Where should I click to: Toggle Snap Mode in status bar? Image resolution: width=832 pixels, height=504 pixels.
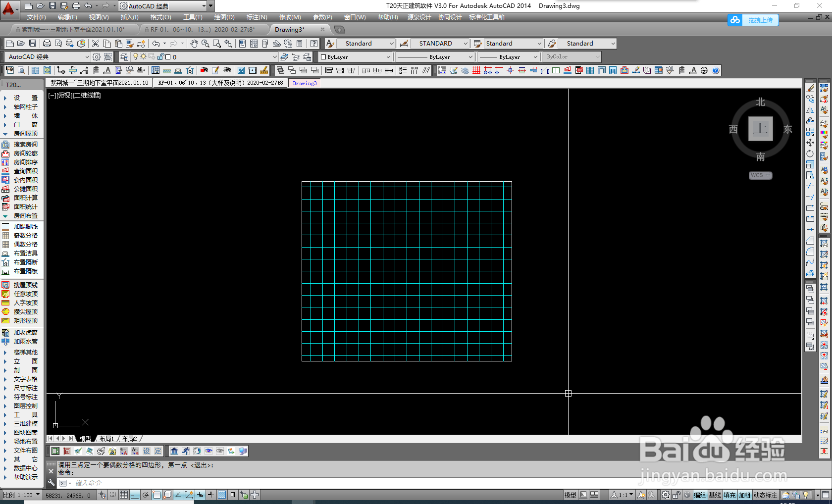click(113, 495)
